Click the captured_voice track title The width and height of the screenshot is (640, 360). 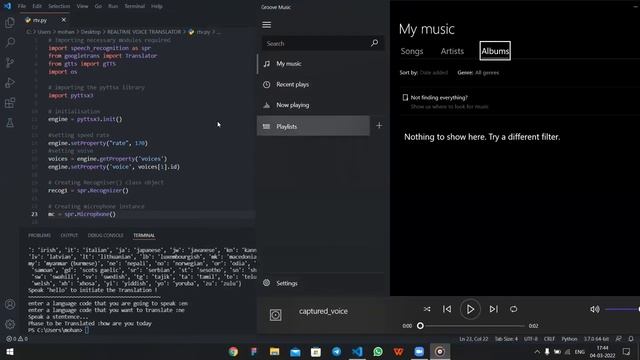(323, 311)
